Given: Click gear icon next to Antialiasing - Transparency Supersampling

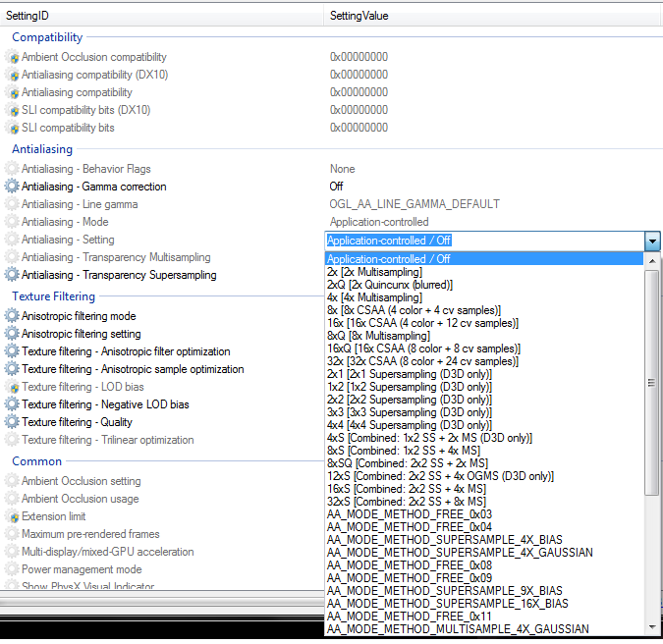Looking at the screenshot, I should [12, 274].
